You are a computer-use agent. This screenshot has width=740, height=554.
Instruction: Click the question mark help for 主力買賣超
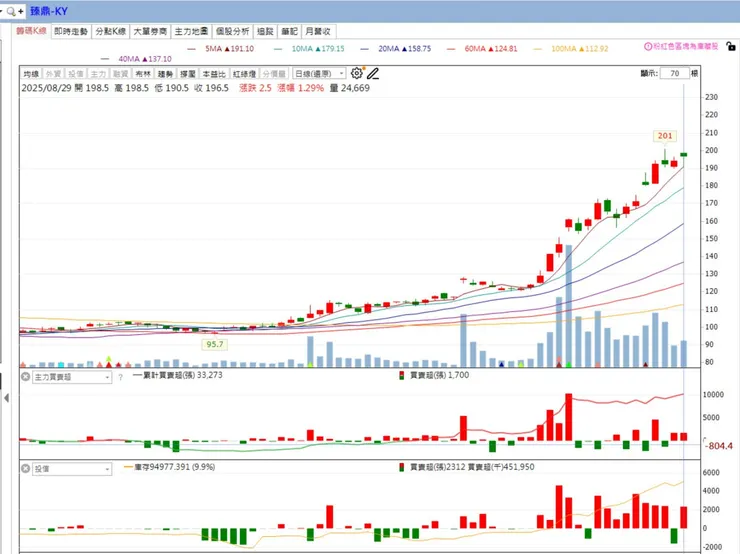(x=120, y=377)
